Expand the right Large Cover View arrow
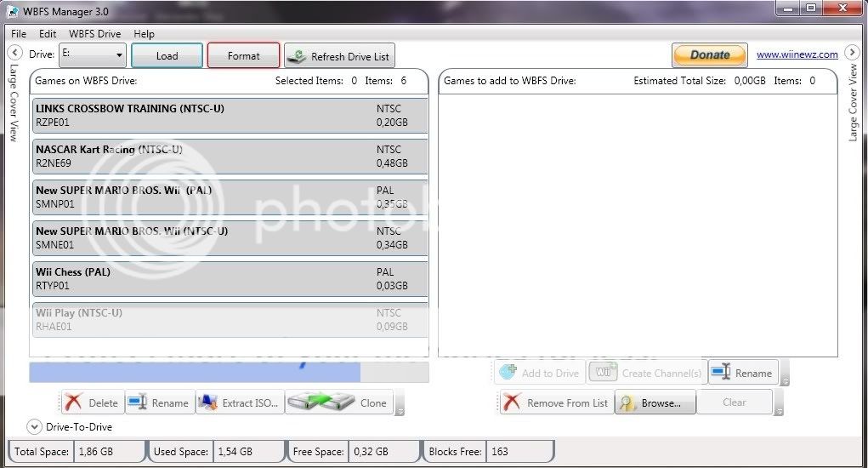This screenshot has width=868, height=468. [x=852, y=53]
